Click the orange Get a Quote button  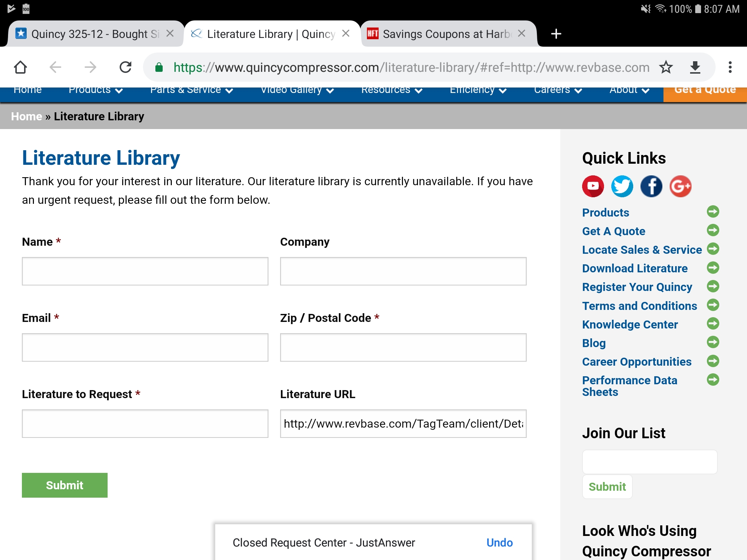[x=705, y=94]
